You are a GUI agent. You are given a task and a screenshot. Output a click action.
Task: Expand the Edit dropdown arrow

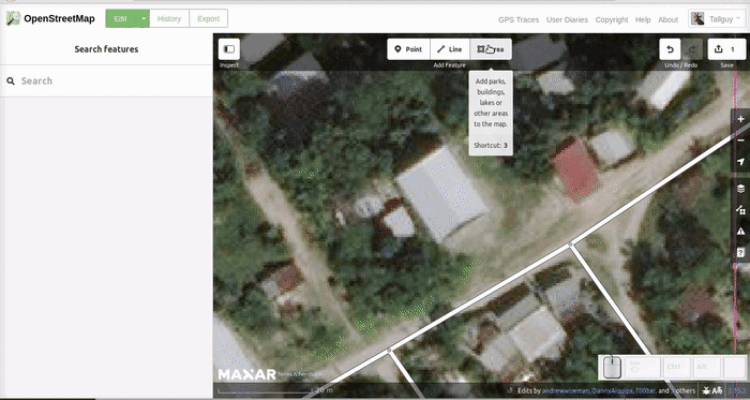[144, 19]
